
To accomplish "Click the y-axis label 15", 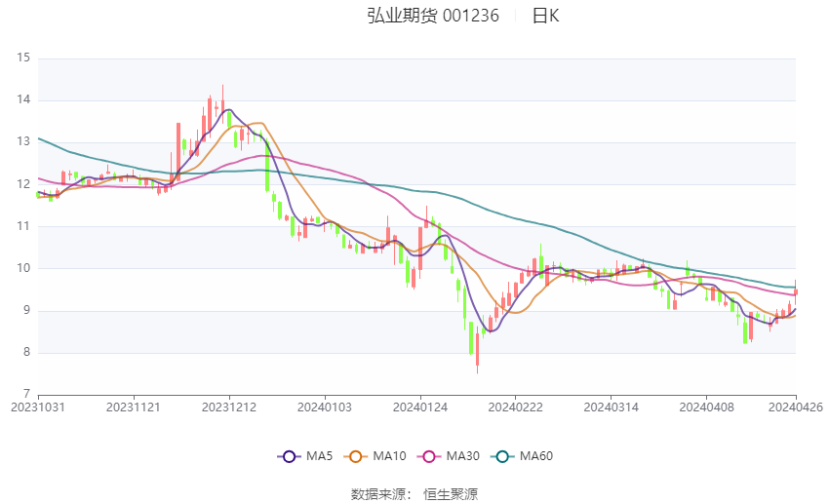I will (23, 58).
